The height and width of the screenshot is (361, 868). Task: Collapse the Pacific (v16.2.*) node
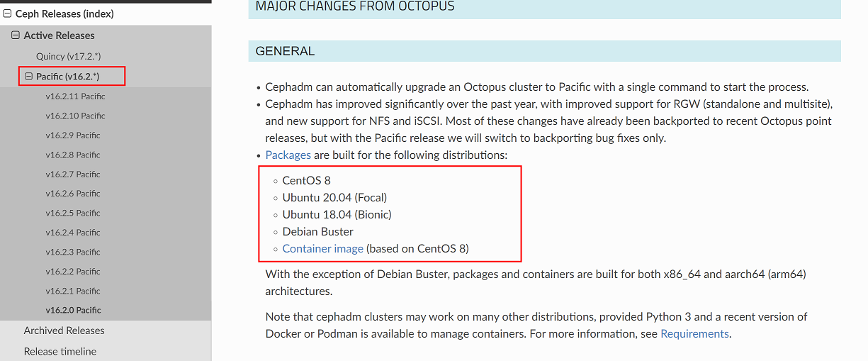[x=29, y=76]
